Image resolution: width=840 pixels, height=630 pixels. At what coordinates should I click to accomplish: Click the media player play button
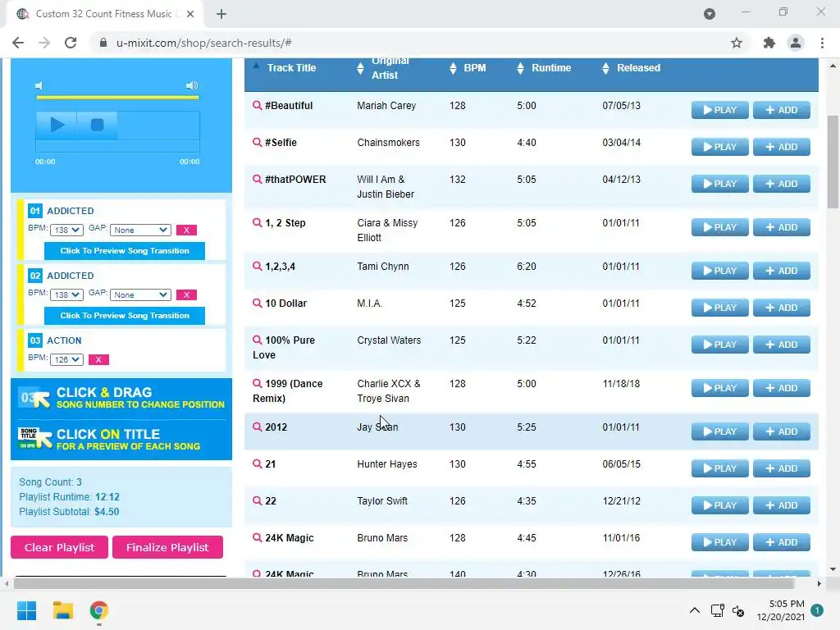coord(57,126)
